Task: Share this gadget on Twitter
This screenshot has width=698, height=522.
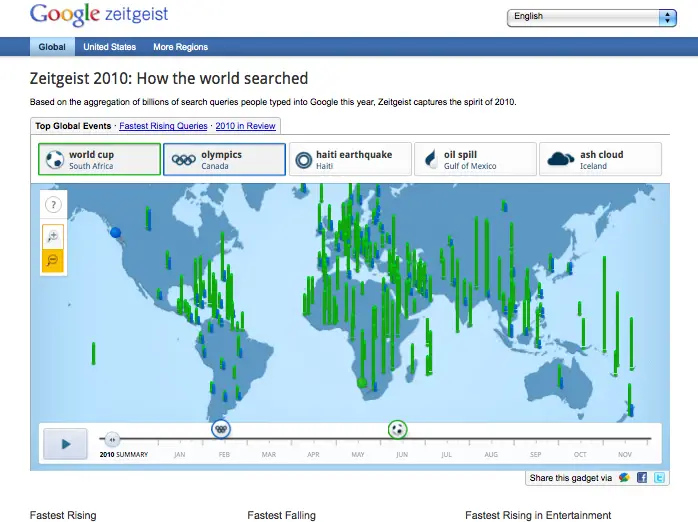Action: tap(660, 478)
